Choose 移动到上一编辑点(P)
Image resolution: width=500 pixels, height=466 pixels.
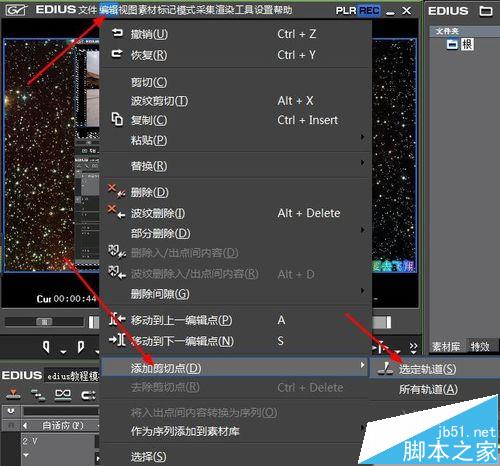point(235,320)
